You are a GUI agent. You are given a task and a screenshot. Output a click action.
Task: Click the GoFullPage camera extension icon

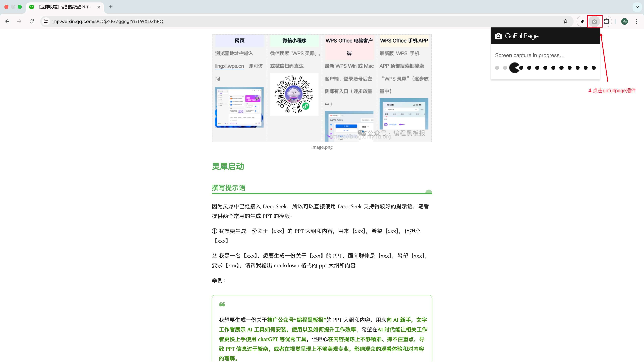[594, 21]
